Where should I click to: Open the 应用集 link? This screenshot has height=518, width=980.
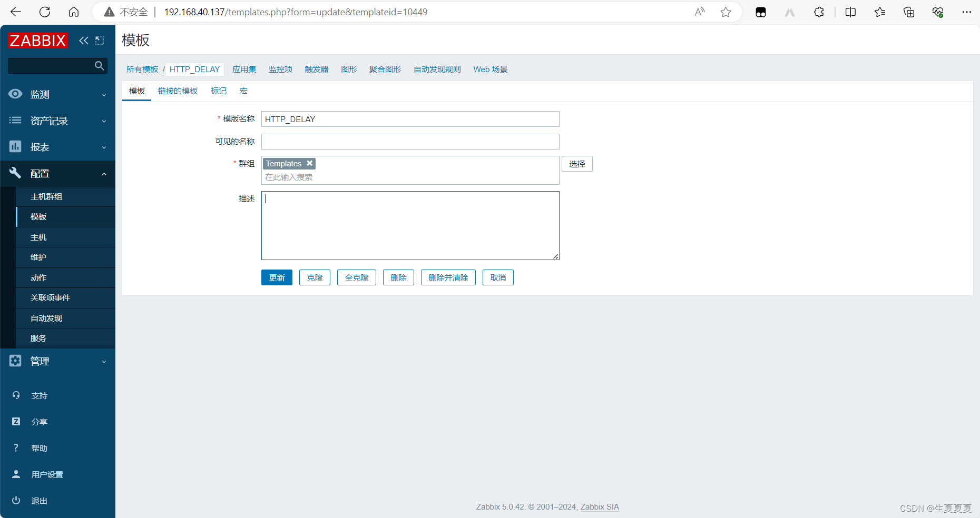point(244,69)
